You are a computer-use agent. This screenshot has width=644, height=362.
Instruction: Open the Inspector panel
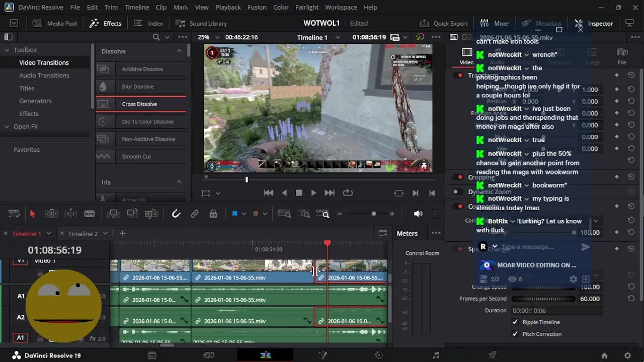point(594,23)
